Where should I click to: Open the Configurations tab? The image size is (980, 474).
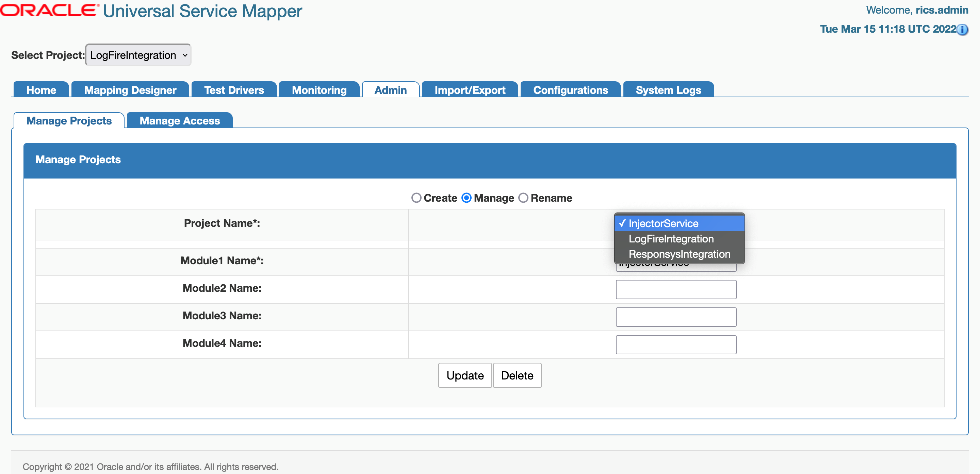click(x=570, y=90)
